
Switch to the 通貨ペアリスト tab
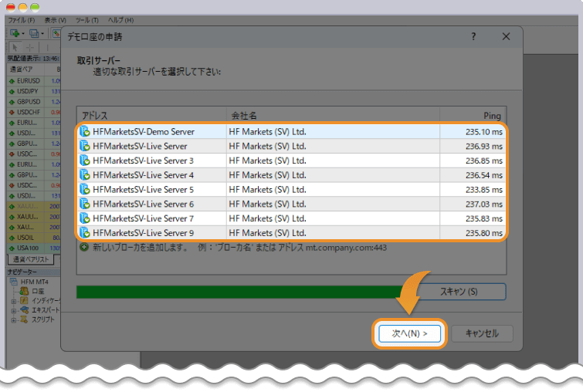[31, 259]
